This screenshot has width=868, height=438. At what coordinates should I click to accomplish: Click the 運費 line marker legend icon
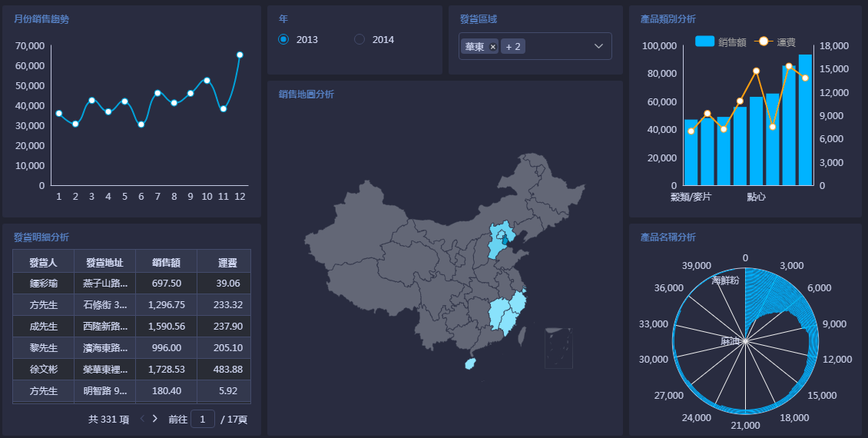763,41
